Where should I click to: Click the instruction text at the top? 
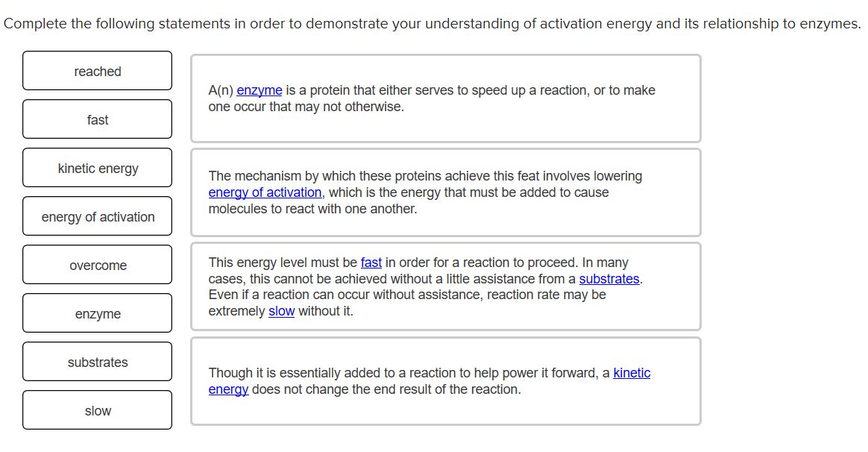tap(430, 23)
